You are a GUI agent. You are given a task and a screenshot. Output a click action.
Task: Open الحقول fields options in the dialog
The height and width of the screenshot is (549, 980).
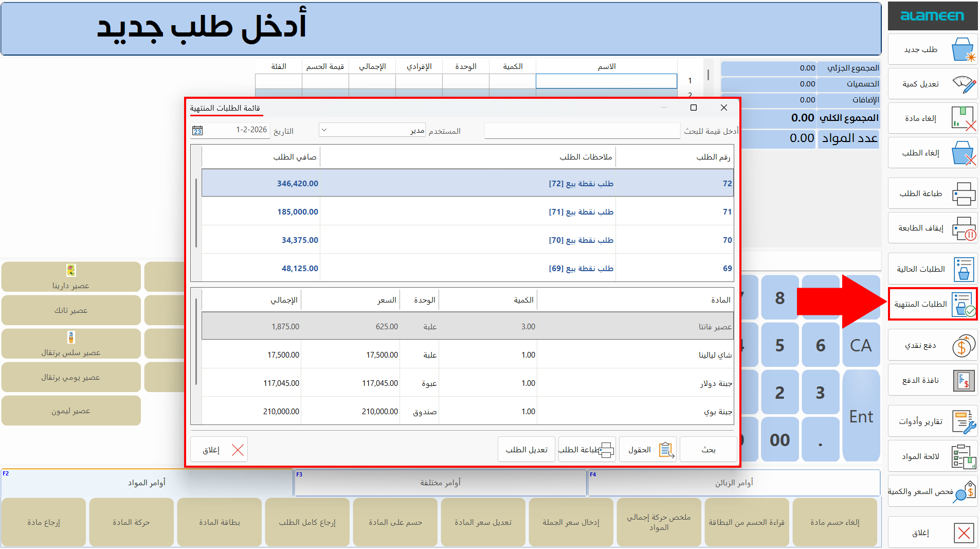coord(647,449)
